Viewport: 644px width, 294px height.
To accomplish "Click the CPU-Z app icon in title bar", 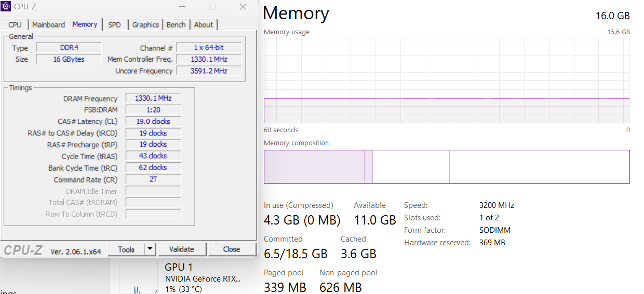I will [6, 7].
